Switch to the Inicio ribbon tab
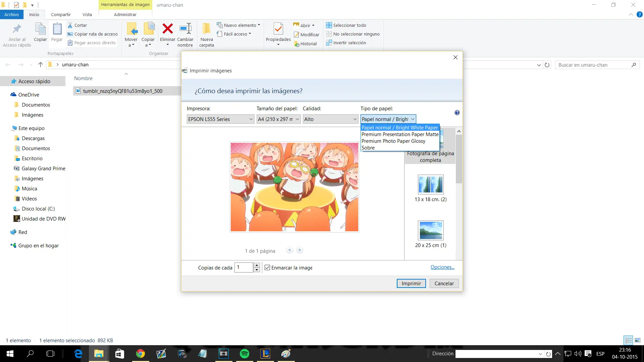The image size is (644, 362). [x=34, y=14]
